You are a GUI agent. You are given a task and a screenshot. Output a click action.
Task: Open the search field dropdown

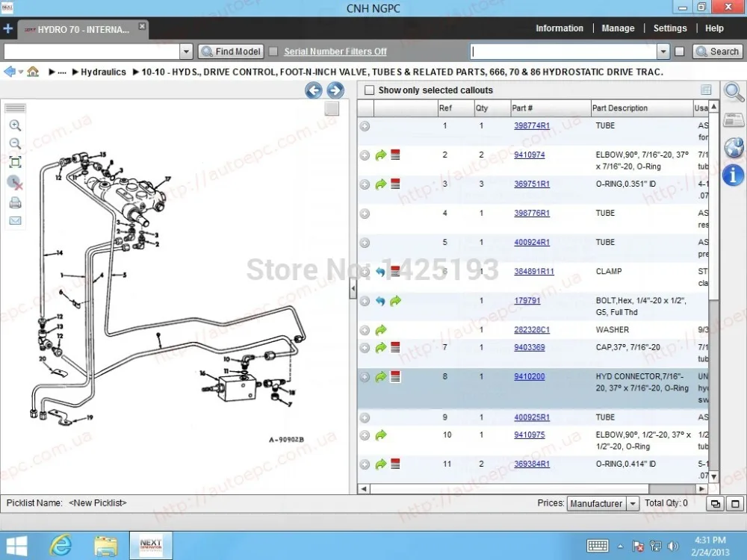pyautogui.click(x=663, y=52)
